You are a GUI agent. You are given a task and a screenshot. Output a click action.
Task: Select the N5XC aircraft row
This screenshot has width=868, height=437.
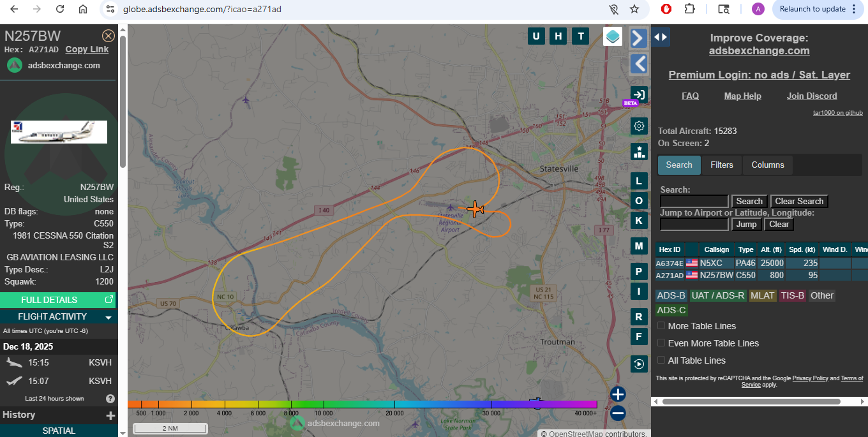(761, 263)
